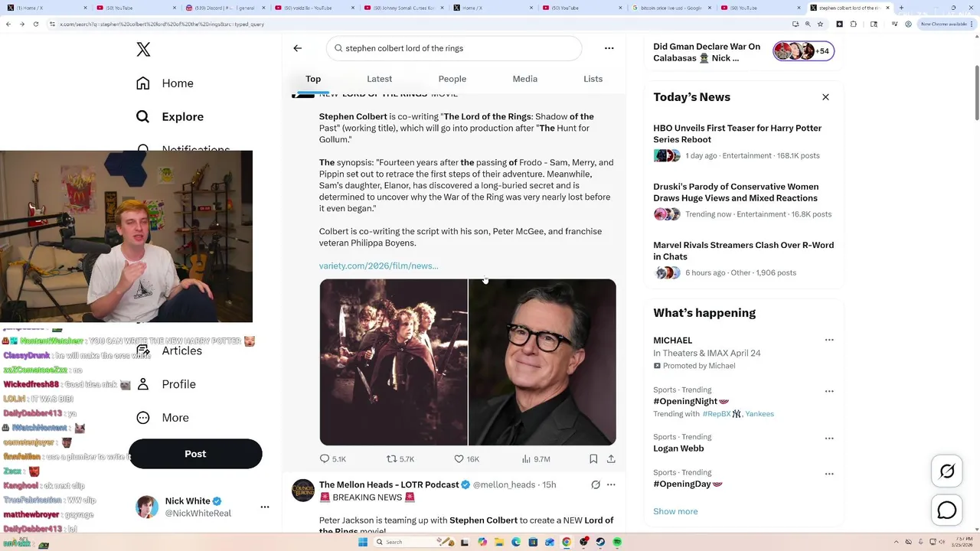Switch to the Lists tab
Viewport: 980px width, 551px height.
coord(593,79)
